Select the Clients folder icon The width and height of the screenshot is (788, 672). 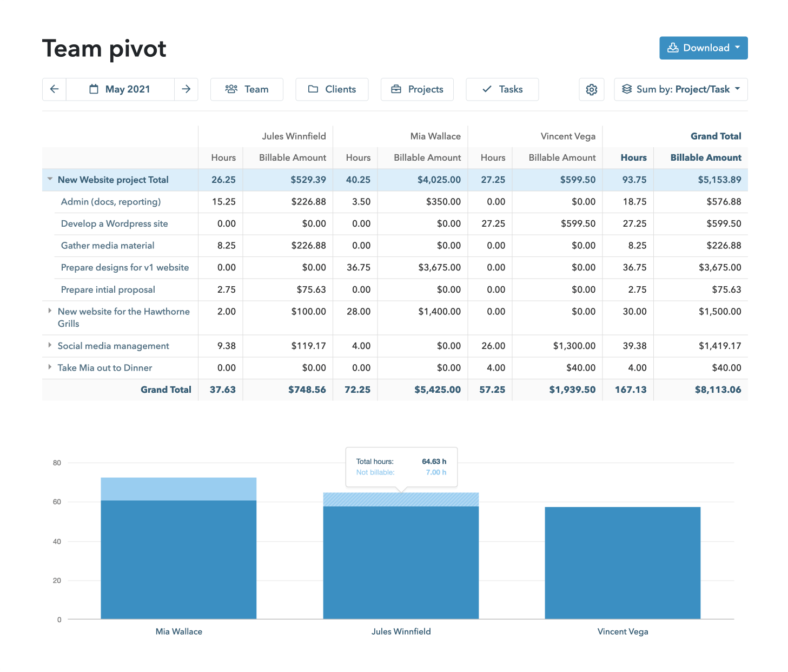coord(314,89)
